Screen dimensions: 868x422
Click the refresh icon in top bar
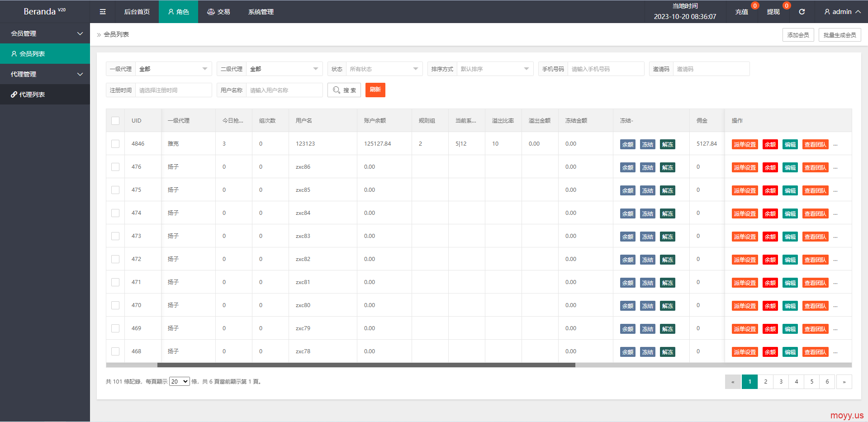tap(802, 12)
